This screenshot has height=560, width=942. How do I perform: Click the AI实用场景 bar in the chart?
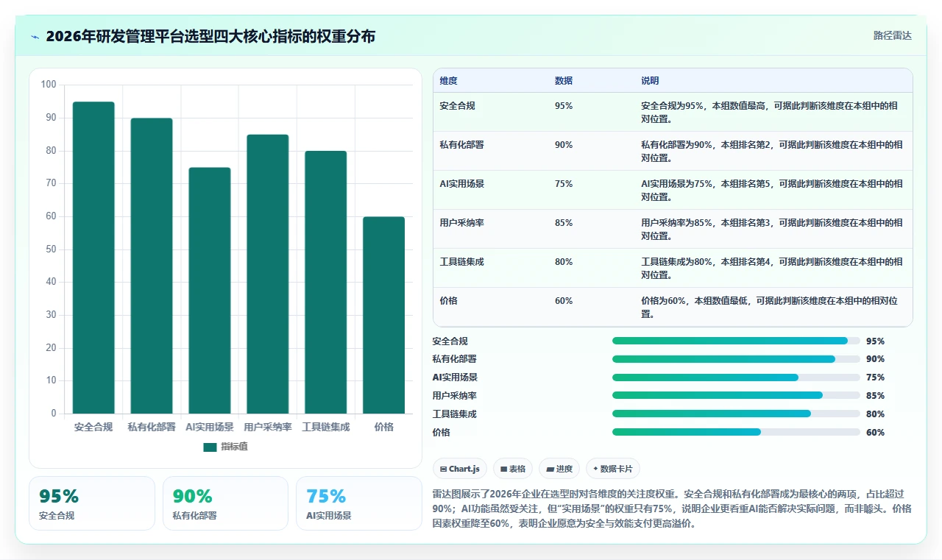tap(210, 291)
